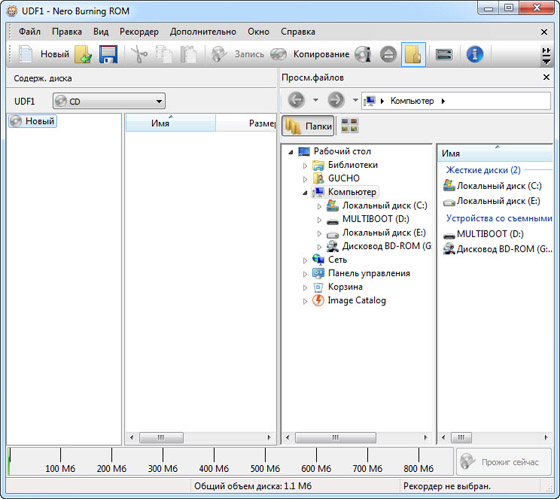Screen dimensions: 560x499
Task: Click the Копирование disc copy icon
Action: [x=279, y=54]
